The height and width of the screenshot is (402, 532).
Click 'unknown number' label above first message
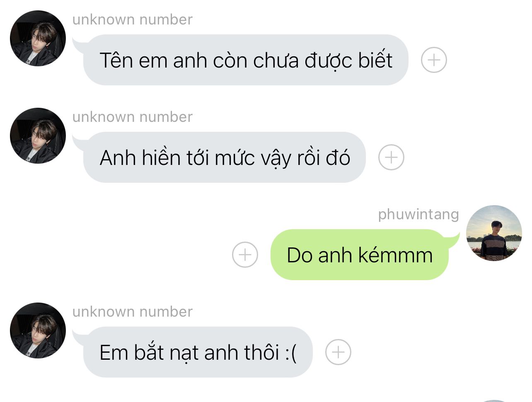click(133, 19)
